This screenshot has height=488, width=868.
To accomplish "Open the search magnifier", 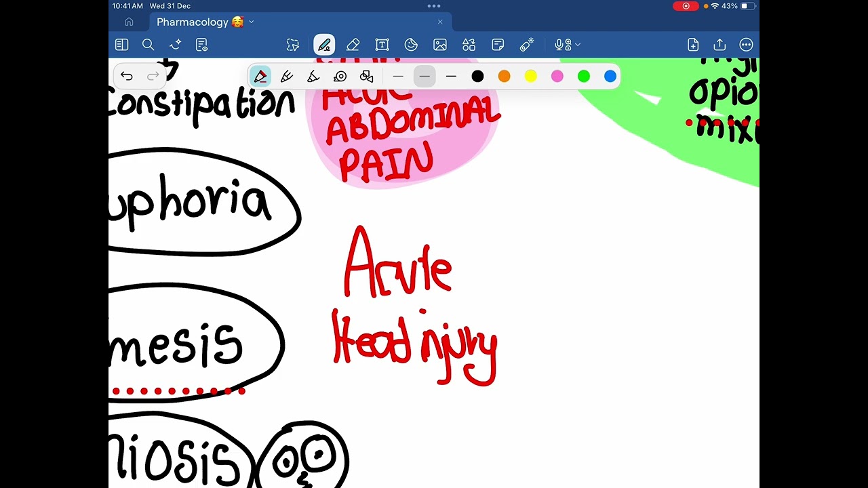I will (148, 45).
